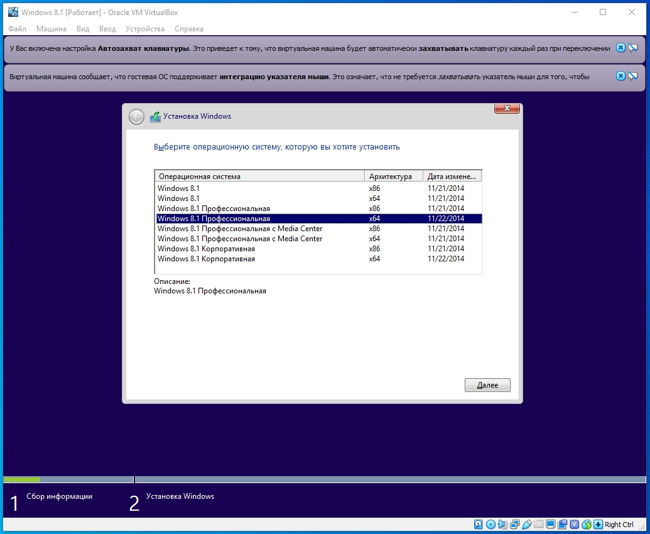Click the network adapters status icon
The width and height of the screenshot is (650, 534).
pos(515,524)
